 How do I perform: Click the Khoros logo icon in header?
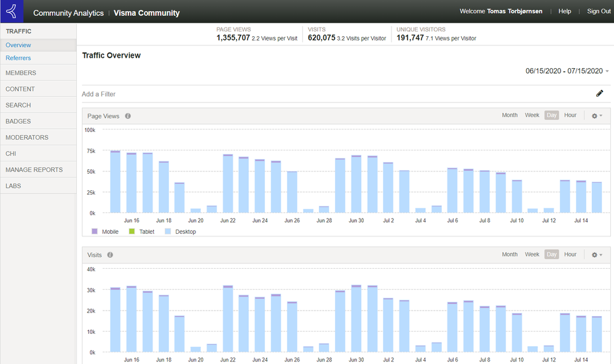click(x=12, y=11)
